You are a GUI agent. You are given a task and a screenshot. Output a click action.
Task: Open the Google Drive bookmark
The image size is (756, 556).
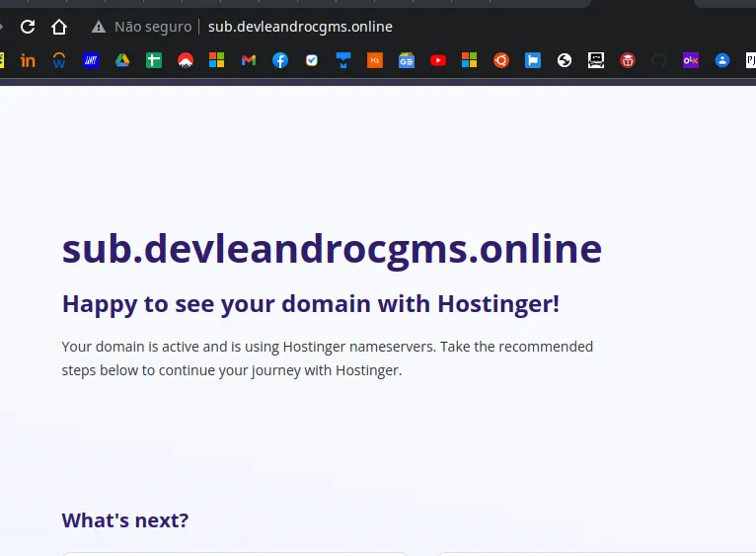(122, 60)
